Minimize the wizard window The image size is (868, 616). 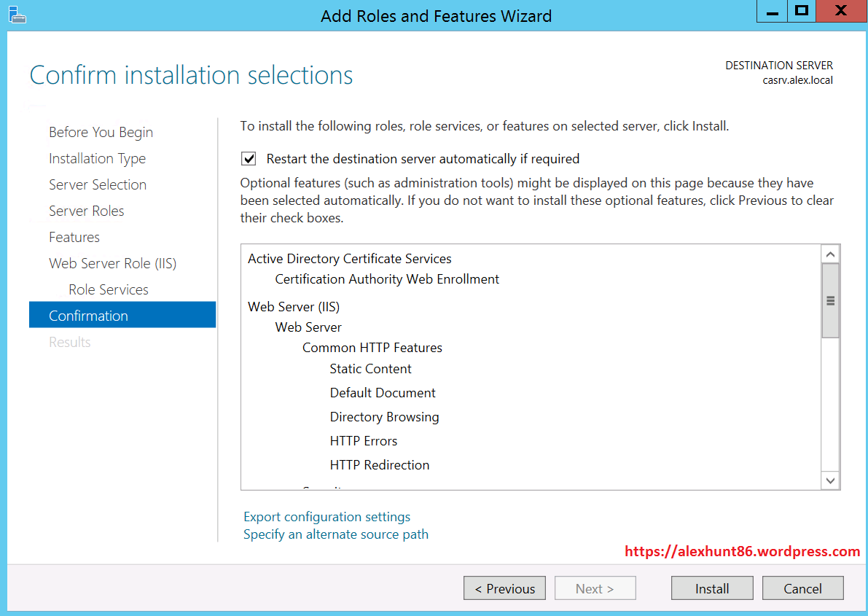coord(773,12)
